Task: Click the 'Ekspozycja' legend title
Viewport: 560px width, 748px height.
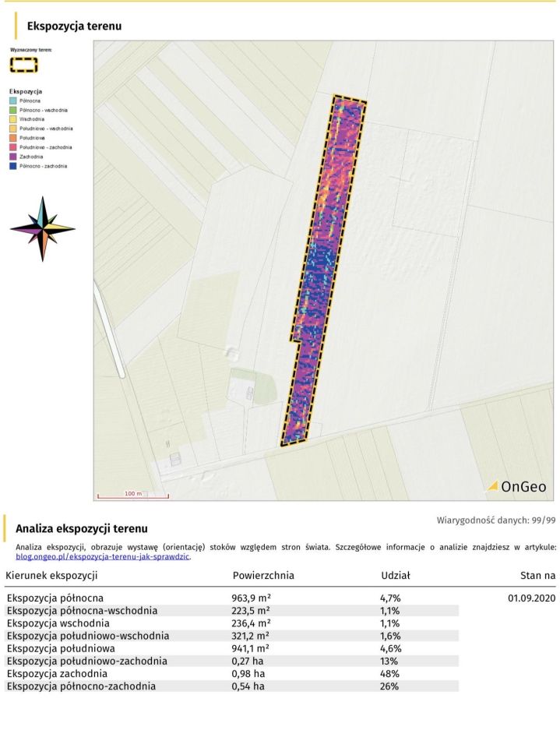Action: tap(26, 91)
